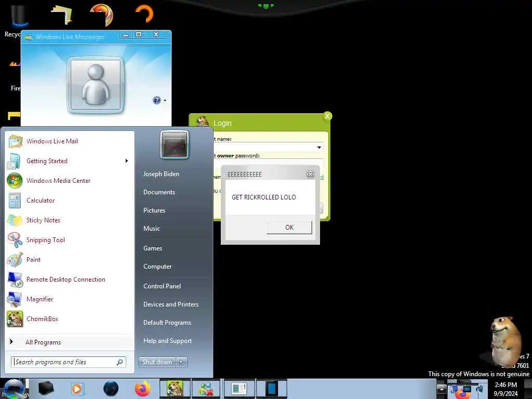Viewport: 532px width, 399px height.
Task: Open Music from the Start menu
Action: (x=152, y=229)
